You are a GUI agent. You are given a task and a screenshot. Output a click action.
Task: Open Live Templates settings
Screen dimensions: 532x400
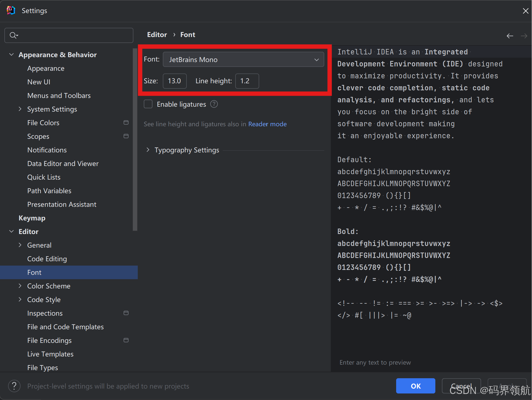(x=50, y=354)
